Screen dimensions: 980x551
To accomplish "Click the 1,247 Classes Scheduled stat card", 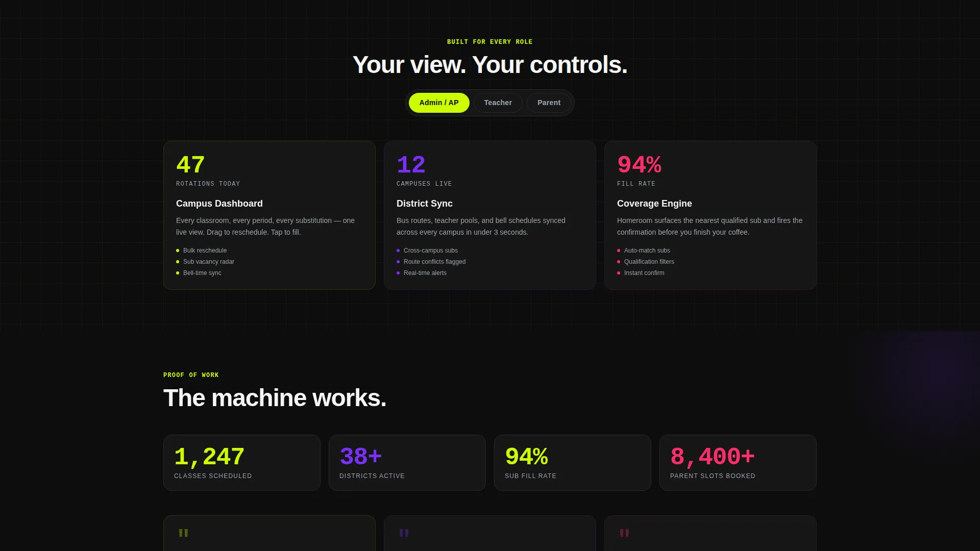I will click(x=242, y=463).
